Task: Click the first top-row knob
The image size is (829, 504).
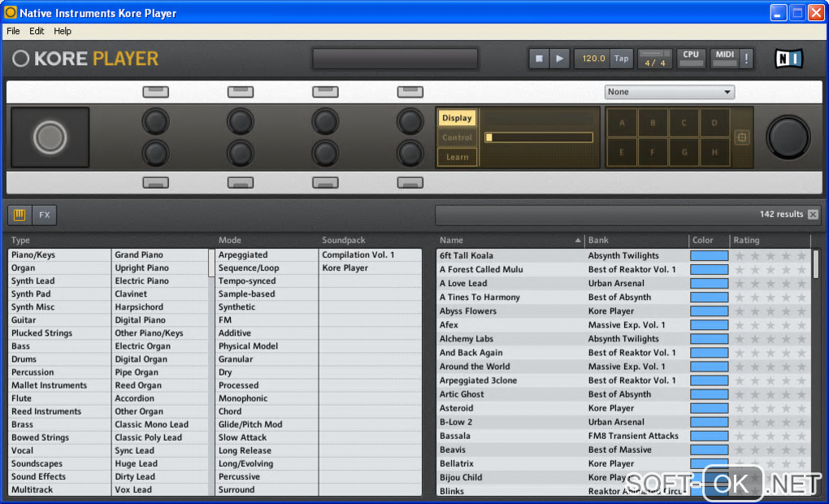Action: [155, 121]
